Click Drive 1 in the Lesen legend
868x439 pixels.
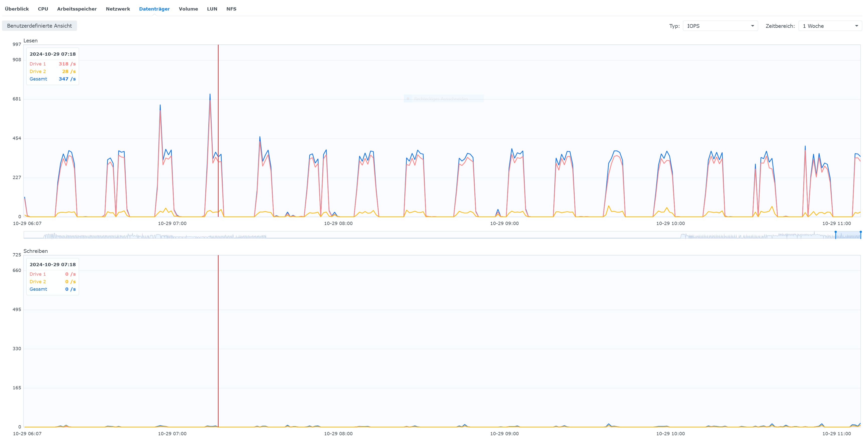coord(37,64)
